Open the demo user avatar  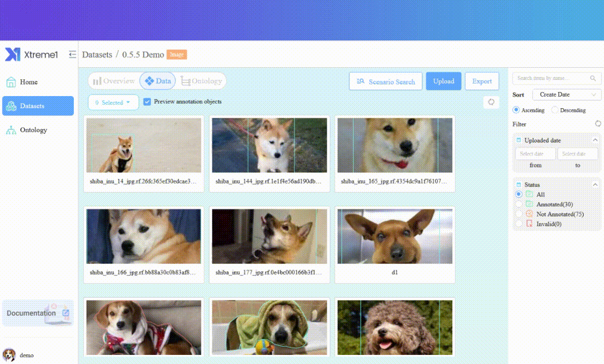coord(9,355)
